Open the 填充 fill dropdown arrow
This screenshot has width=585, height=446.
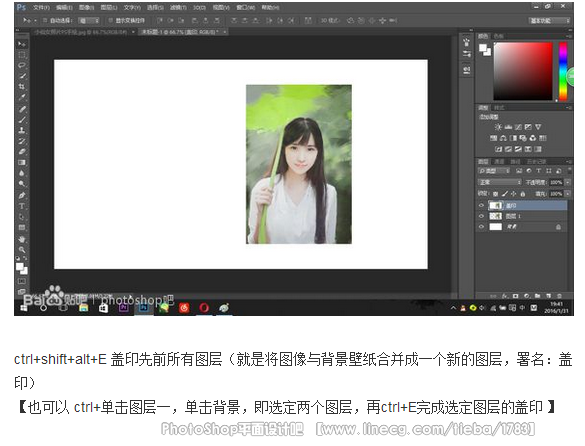coord(568,194)
